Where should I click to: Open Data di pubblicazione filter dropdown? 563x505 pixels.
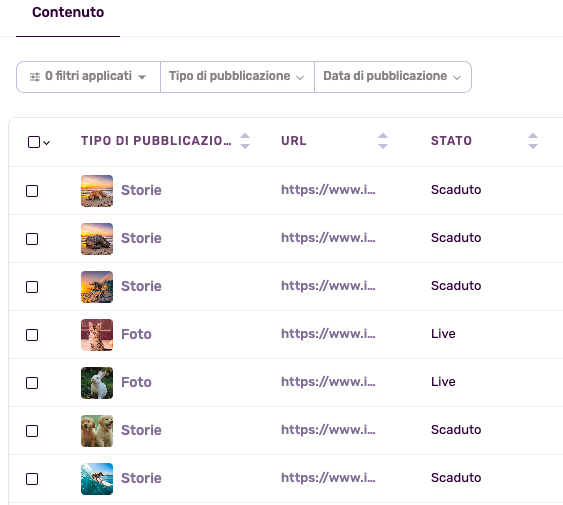click(x=393, y=77)
